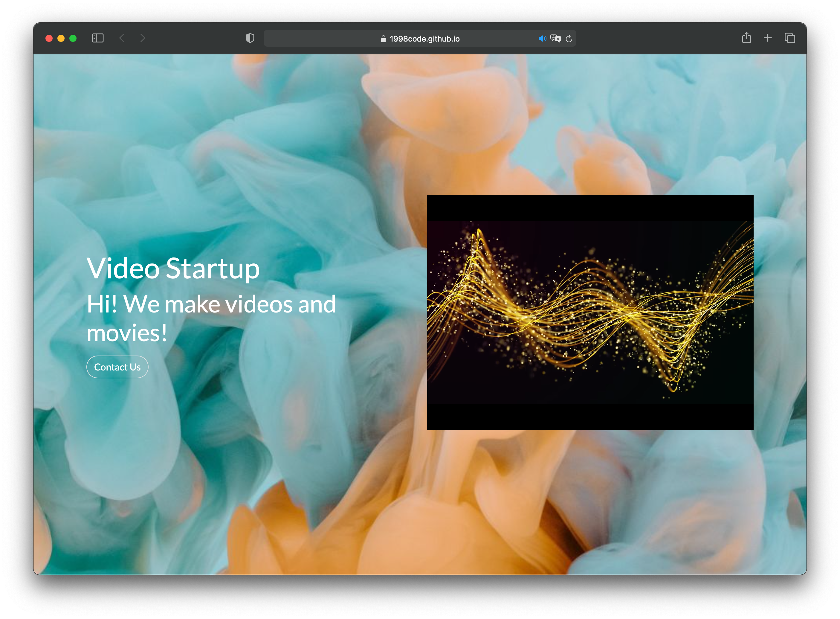The image size is (840, 619).
Task: Go back to the previous page
Action: tap(122, 38)
